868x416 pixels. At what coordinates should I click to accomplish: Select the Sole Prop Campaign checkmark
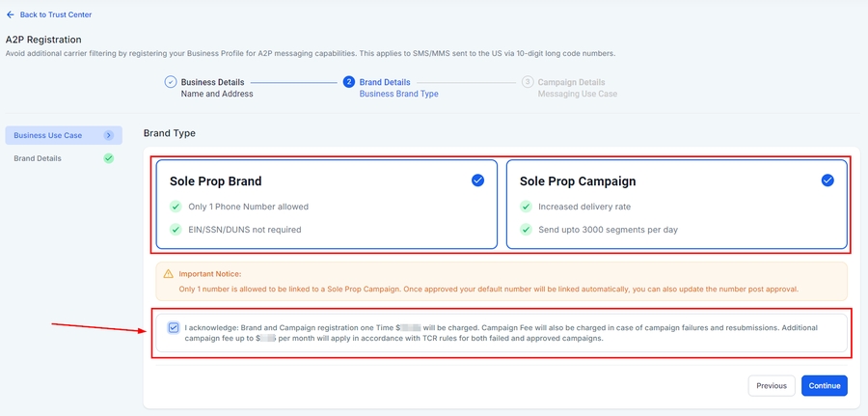[827, 180]
